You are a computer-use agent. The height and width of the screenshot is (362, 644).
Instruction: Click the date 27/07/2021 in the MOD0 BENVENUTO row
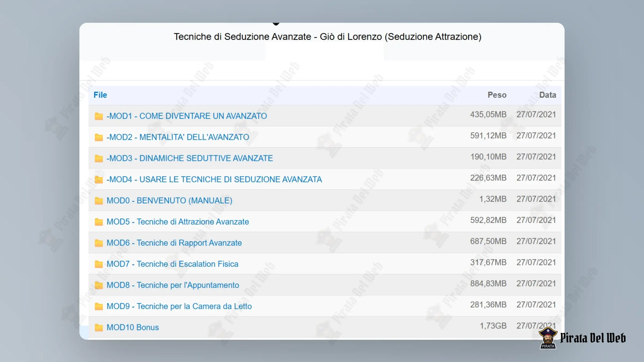[536, 199]
